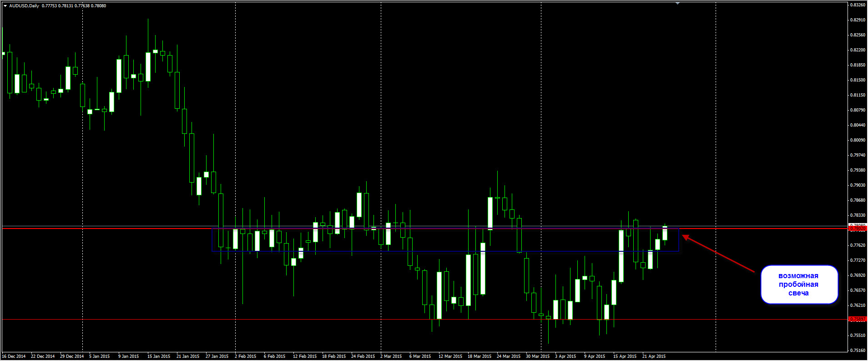This screenshot has width=868, height=361.
Task: Click the 0.79380 price scale value
Action: (858, 170)
